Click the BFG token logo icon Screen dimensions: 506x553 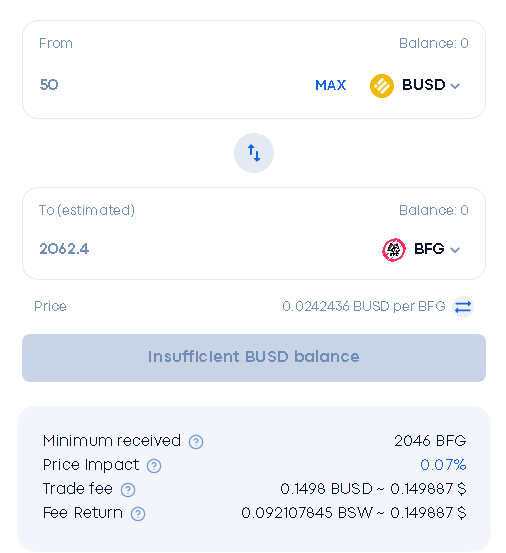pyautogui.click(x=394, y=250)
